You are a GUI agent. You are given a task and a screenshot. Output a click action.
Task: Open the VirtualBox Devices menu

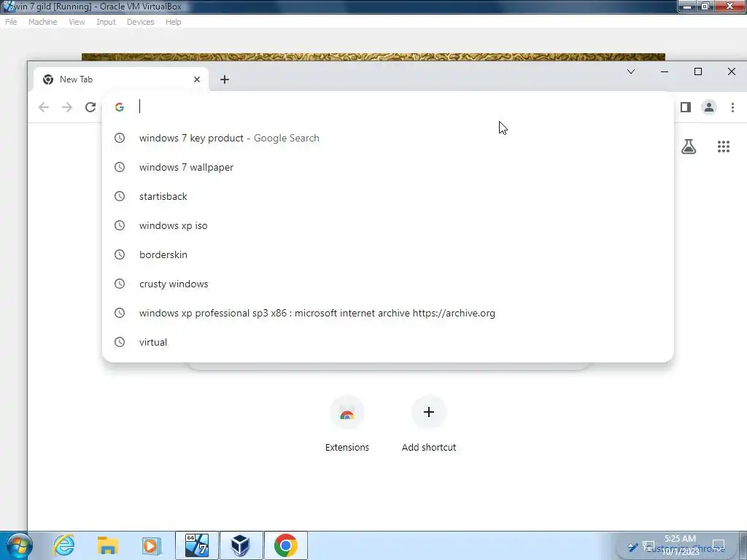click(x=141, y=22)
